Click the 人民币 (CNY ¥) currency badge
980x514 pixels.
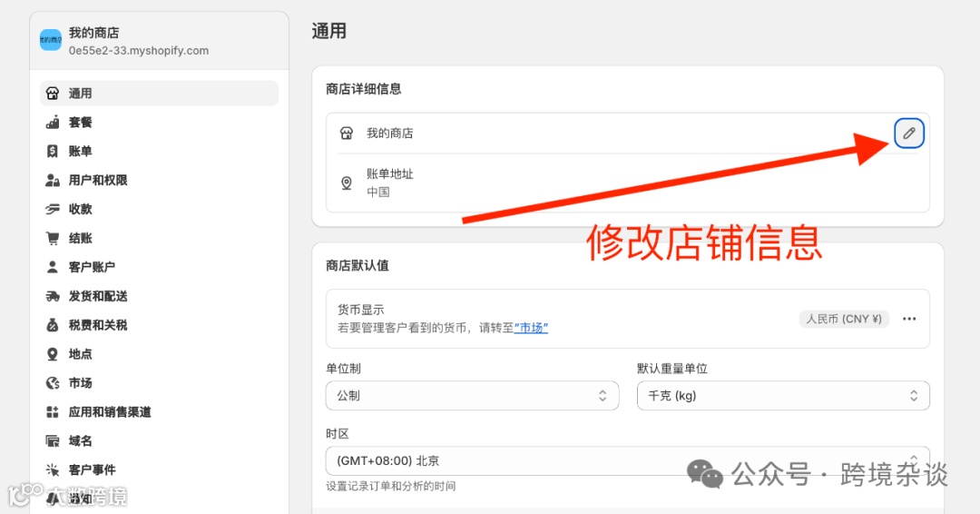point(844,319)
